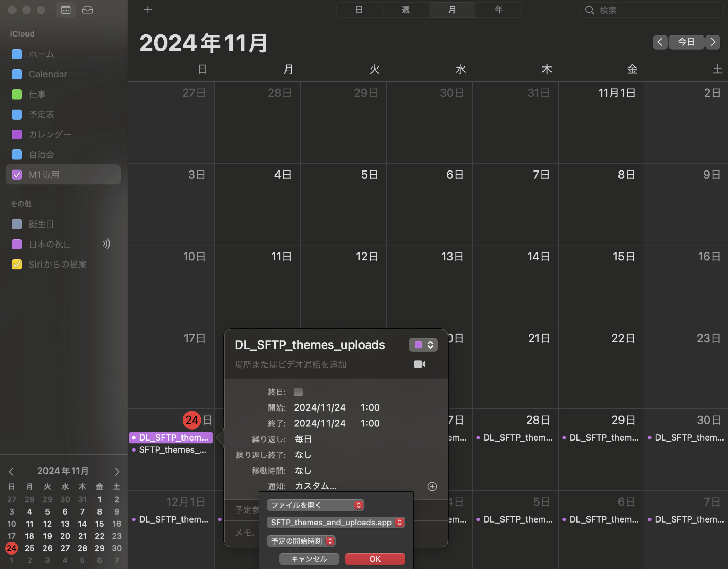Toggle the calendar list sidebar icon
The height and width of the screenshot is (569, 728).
[65, 10]
